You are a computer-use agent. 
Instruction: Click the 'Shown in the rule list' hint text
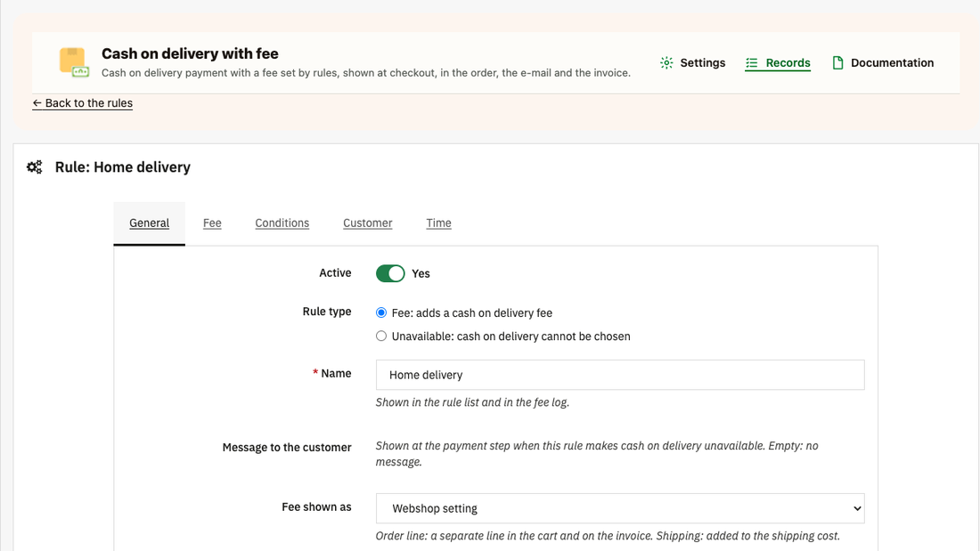472,402
